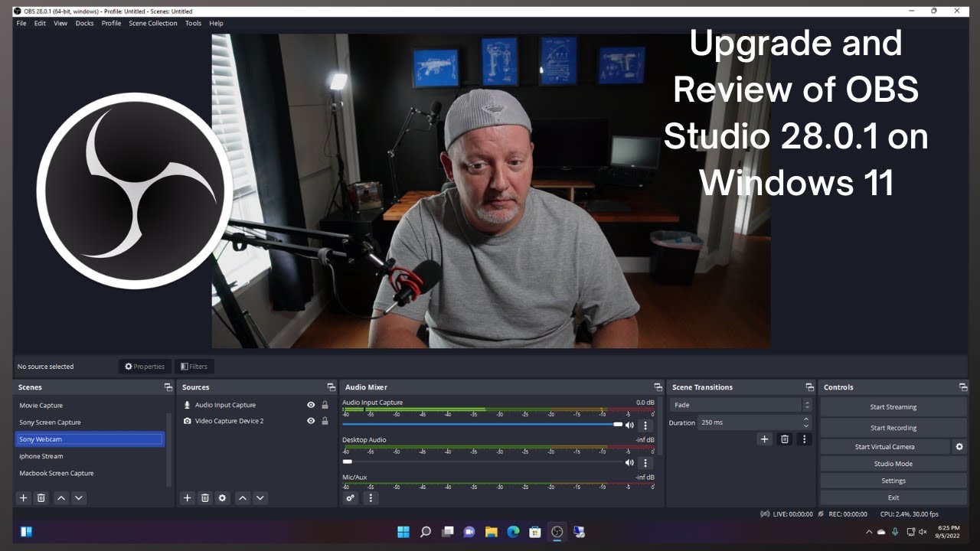Pop out the Audio Mixer dock
The width and height of the screenshot is (980, 551).
coord(658,387)
